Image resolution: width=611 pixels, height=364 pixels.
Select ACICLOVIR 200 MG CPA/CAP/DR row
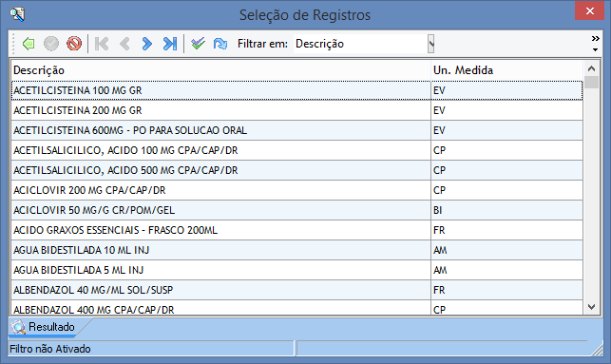[296, 190]
